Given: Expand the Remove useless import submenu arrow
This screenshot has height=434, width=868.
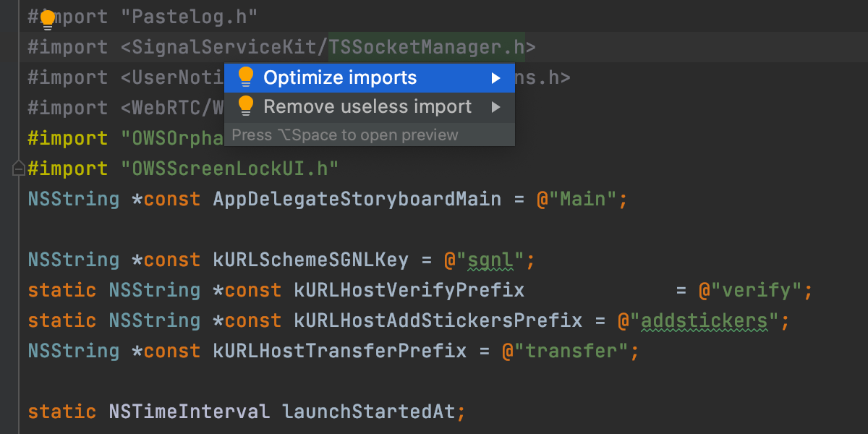Looking at the screenshot, I should pos(495,107).
